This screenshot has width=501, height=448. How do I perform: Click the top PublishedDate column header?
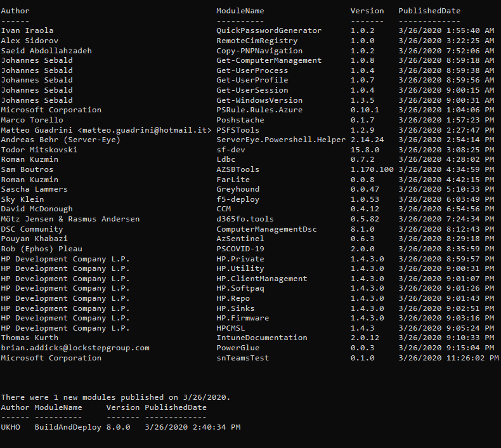(x=429, y=11)
